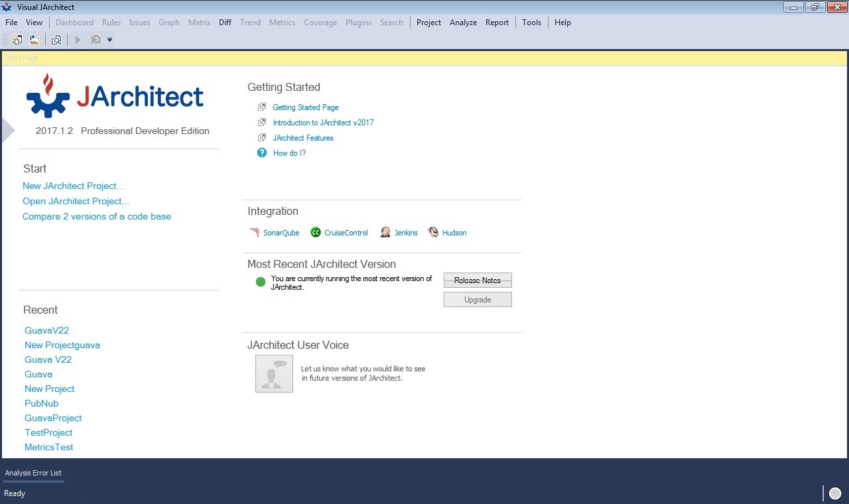Click the Hudson mascot icon

click(x=433, y=232)
